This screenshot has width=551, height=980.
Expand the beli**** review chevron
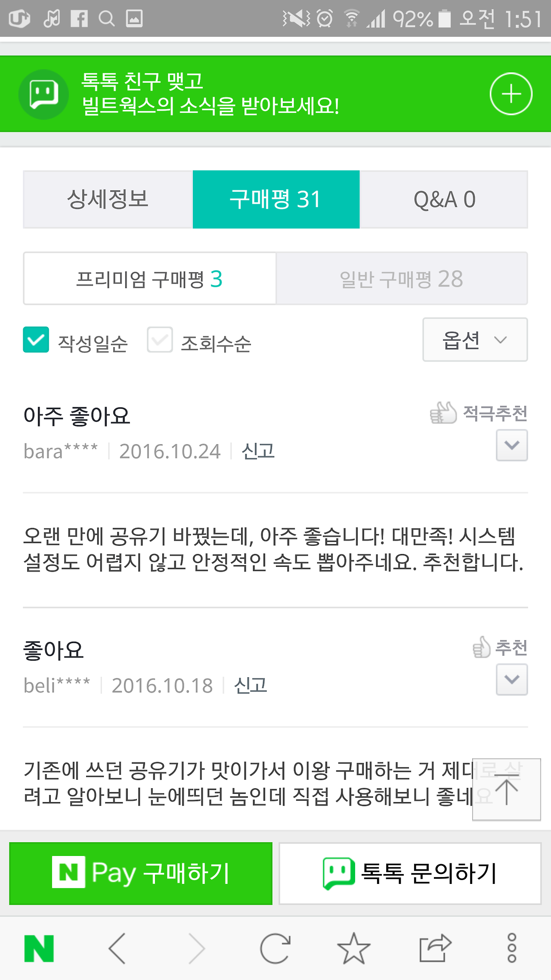click(512, 680)
